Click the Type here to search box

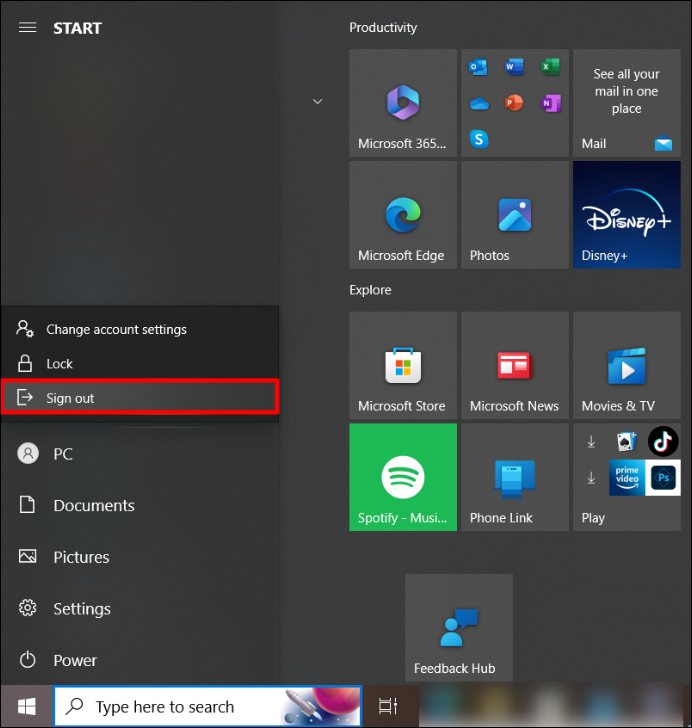point(207,706)
